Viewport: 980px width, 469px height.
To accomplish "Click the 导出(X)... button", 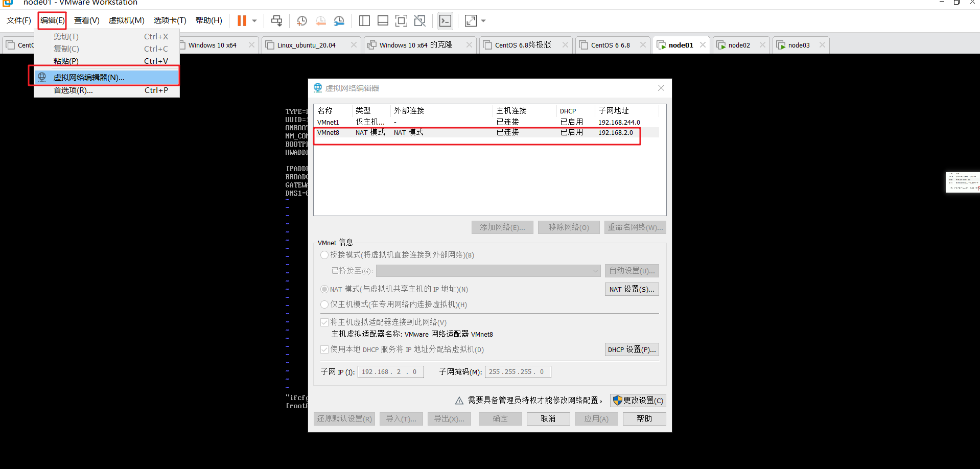I will [x=449, y=419].
